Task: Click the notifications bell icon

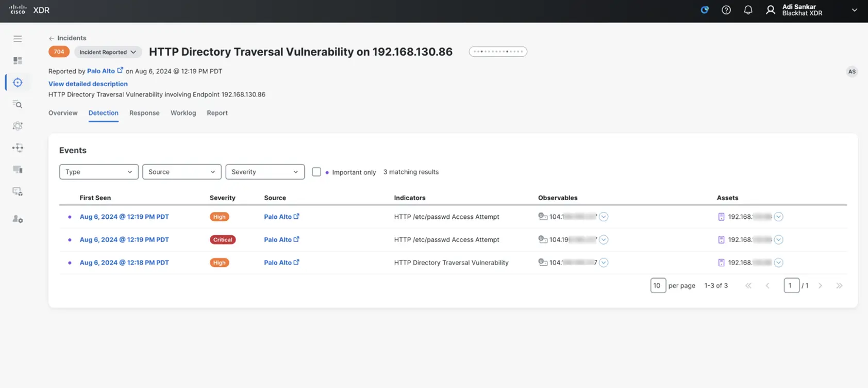Action: 748,10
